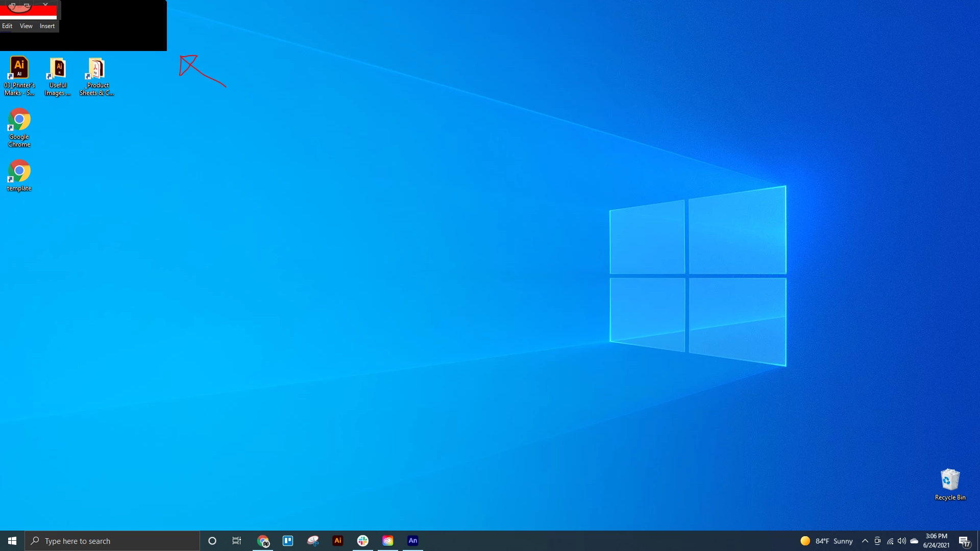980x551 pixels.
Task: Expand the hidden system tray icons
Action: click(x=865, y=541)
